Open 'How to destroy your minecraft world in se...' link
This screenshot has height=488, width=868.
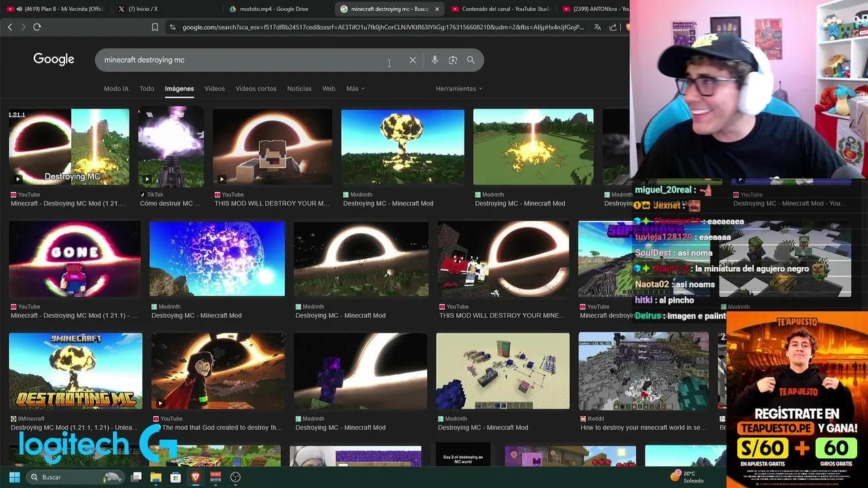click(643, 428)
